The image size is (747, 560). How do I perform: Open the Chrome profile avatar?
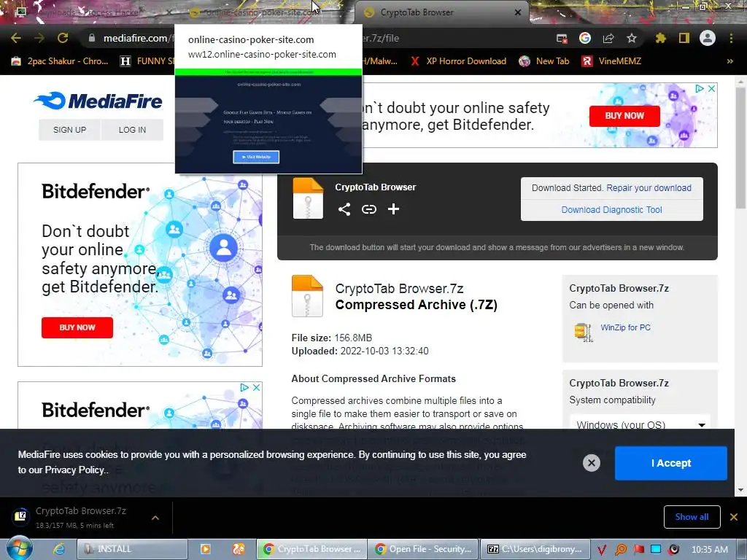coord(708,38)
